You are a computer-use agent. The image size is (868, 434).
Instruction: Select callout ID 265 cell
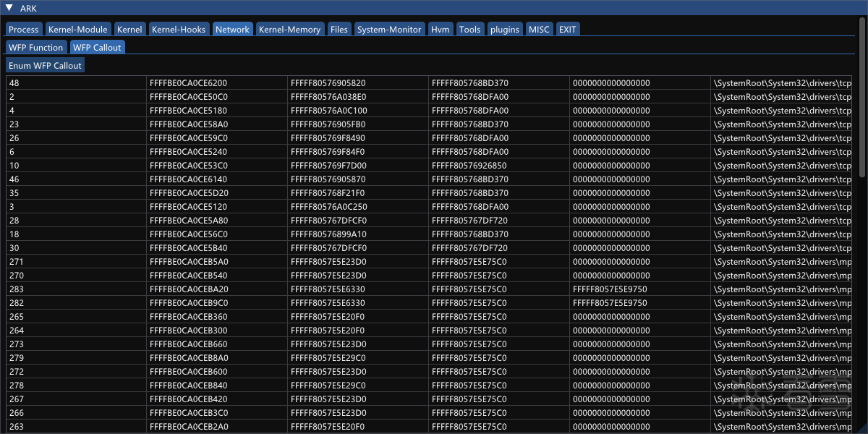point(77,317)
